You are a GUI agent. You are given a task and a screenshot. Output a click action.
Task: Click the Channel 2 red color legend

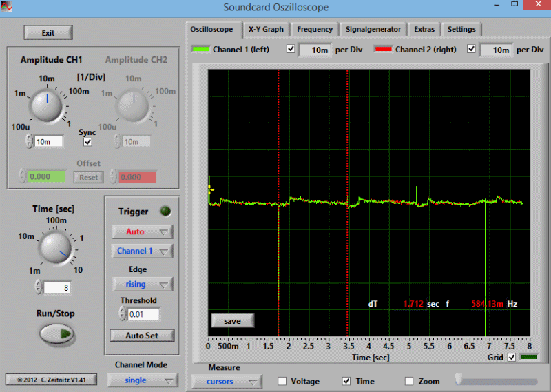tap(383, 49)
